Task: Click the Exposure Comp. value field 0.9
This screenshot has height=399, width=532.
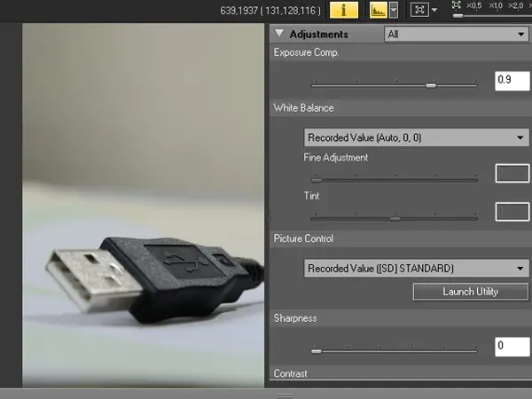Action: [x=512, y=81]
